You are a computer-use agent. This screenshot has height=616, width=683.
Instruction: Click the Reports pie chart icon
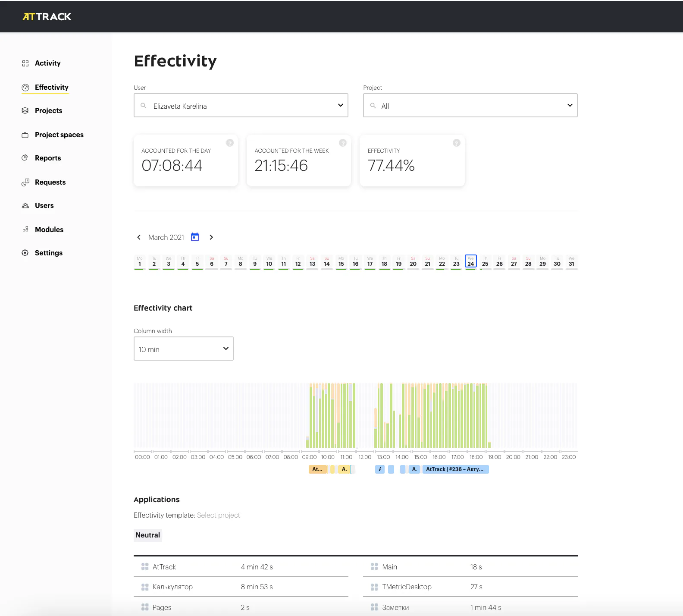point(25,158)
